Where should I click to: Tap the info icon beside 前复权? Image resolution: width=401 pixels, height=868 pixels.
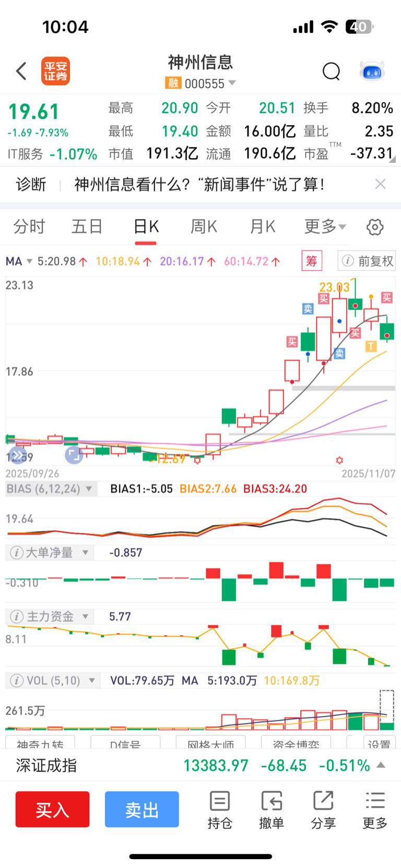click(347, 261)
